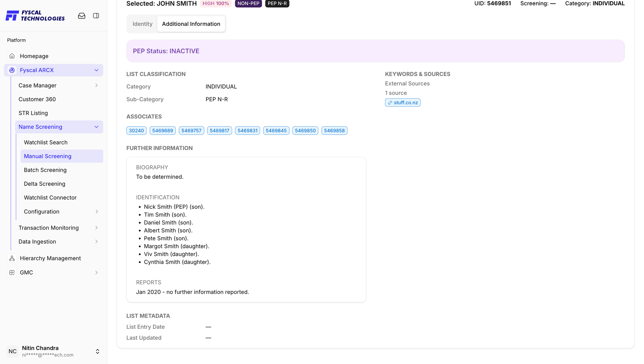Image resolution: width=644 pixels, height=364 pixels.
Task: Open associate 5469831
Action: point(248,131)
